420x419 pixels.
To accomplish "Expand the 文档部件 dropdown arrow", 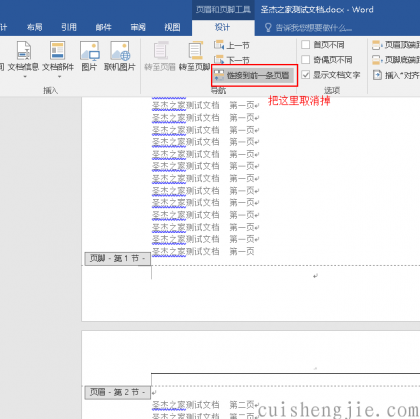I will [59, 77].
